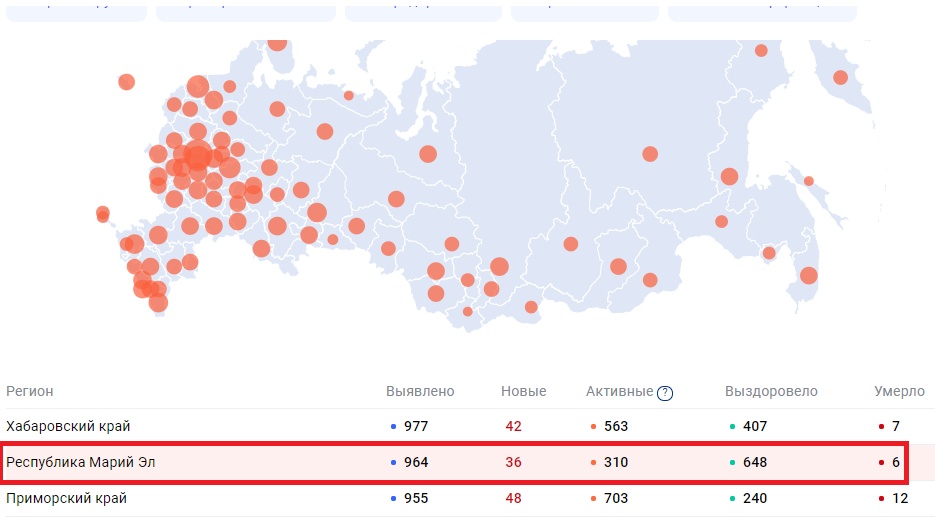The height and width of the screenshot is (528, 935).
Task: Click new cases value 36 for Марий Эл
Action: click(x=513, y=463)
